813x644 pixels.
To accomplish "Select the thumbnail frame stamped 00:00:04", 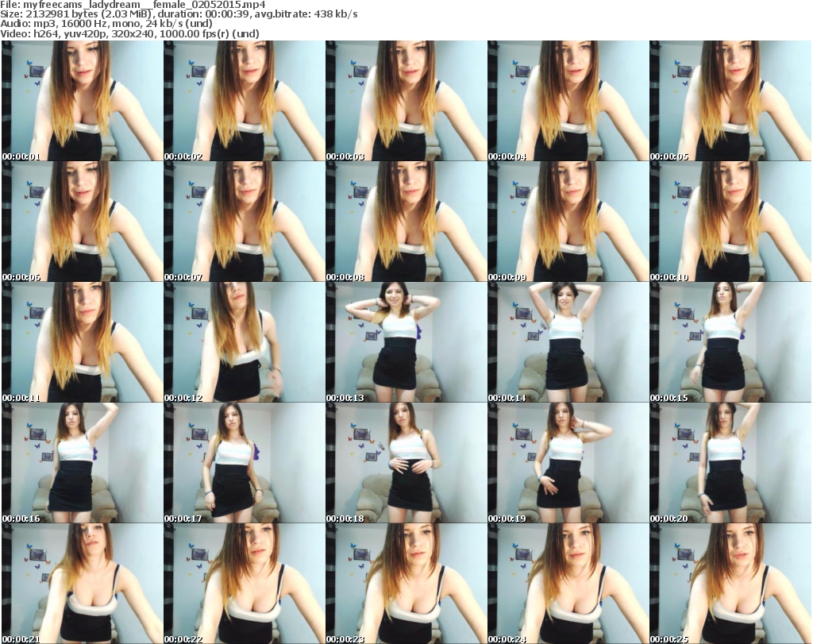I will point(568,101).
